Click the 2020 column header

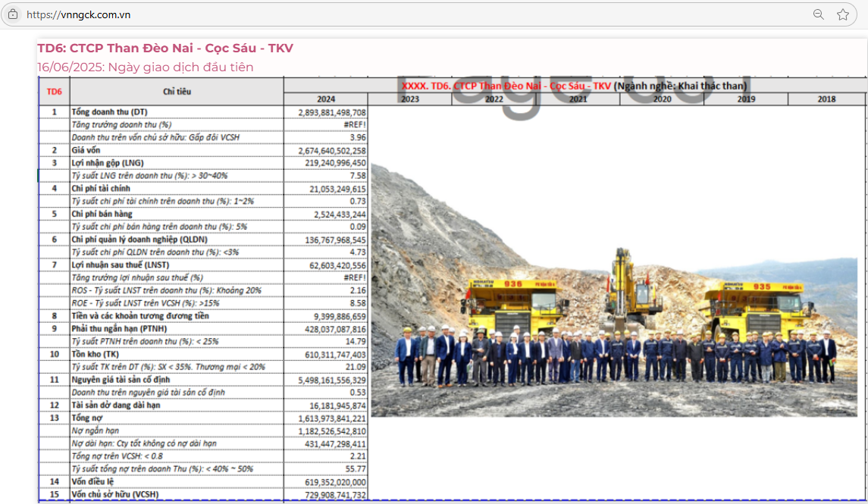point(662,99)
